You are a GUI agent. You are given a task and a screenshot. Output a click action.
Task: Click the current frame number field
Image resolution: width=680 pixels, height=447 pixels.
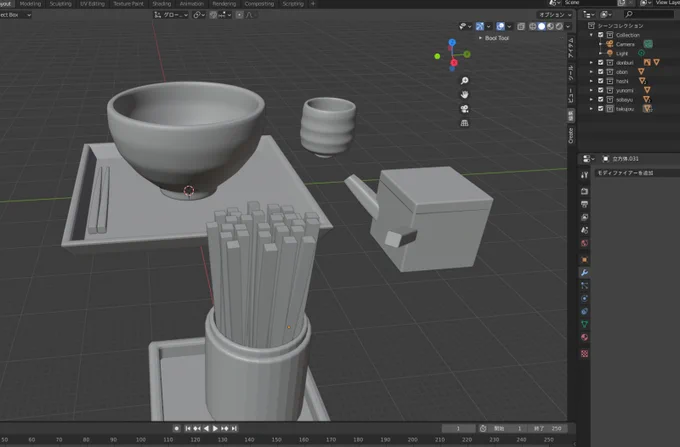click(x=458, y=428)
